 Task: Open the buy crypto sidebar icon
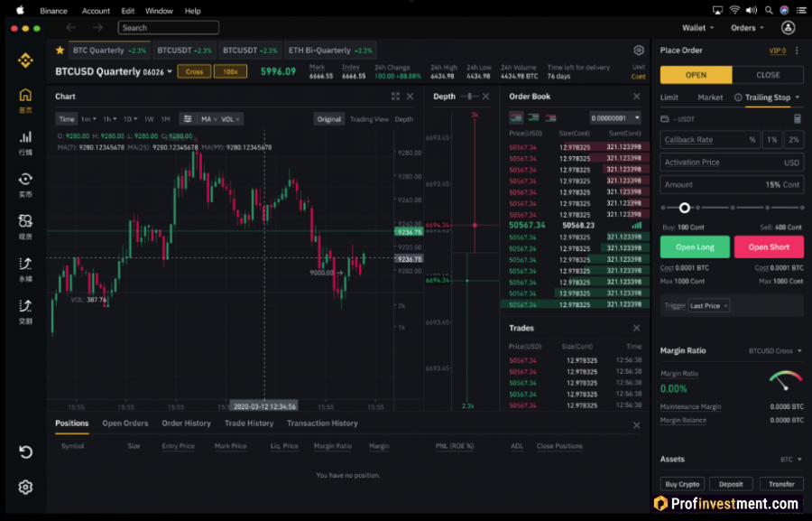pos(25,180)
